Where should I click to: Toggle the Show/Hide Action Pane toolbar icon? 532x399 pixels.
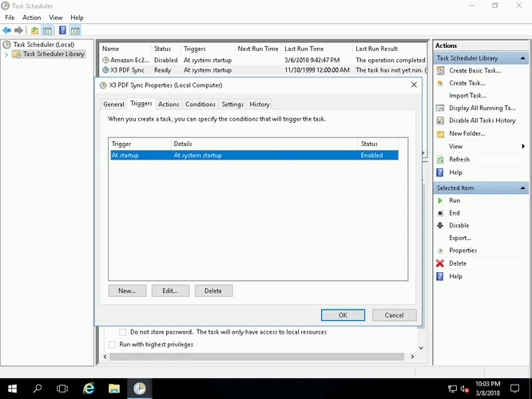(75, 30)
